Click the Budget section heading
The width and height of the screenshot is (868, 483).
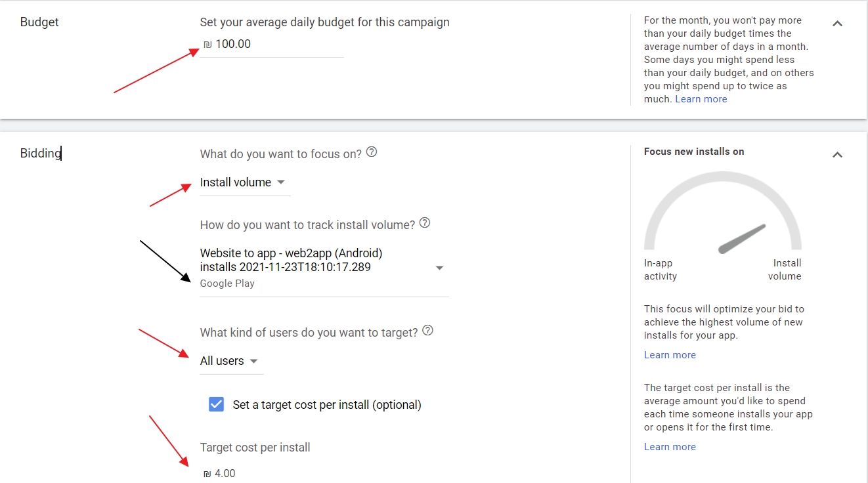pos(39,22)
